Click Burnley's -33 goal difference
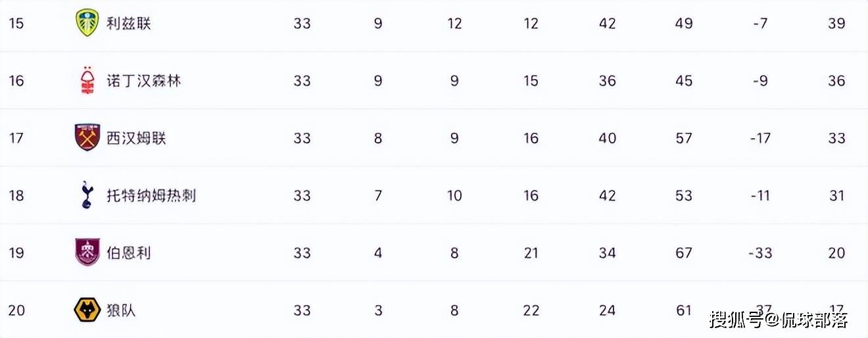Image resolution: width=868 pixels, height=338 pixels. 760,253
